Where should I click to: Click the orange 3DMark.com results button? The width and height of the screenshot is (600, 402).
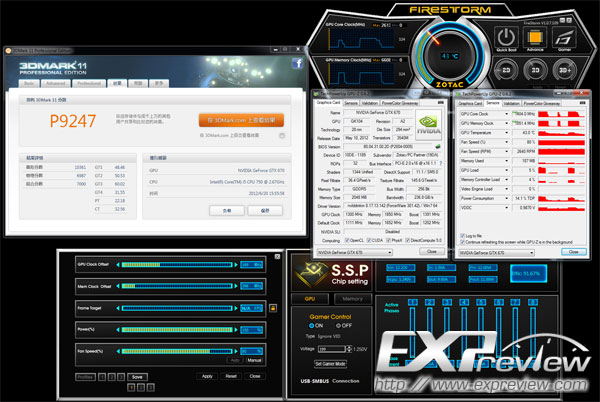(241, 120)
